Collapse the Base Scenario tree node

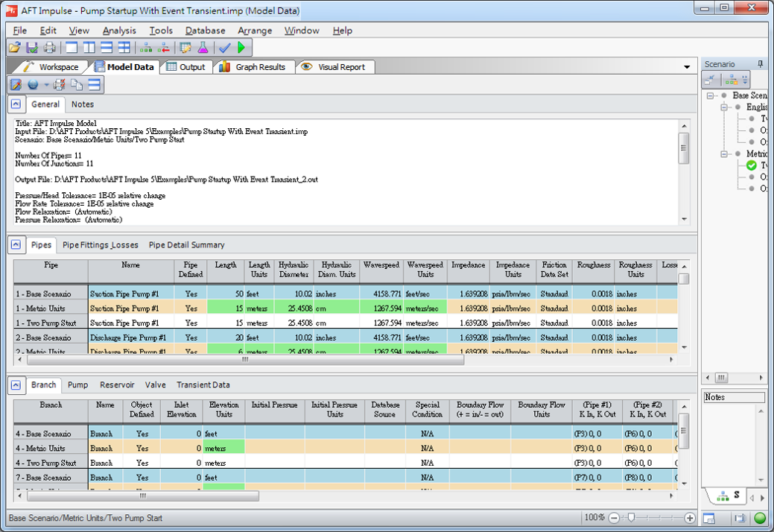[x=711, y=95]
